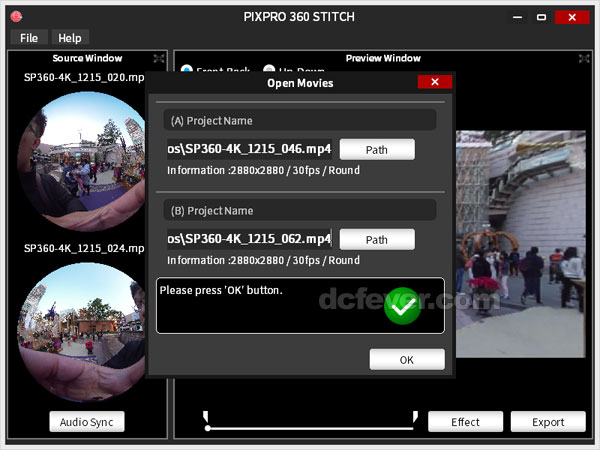
Task: Select the SP360-4K_1215_020 fisheye thumbnail
Action: [82, 161]
